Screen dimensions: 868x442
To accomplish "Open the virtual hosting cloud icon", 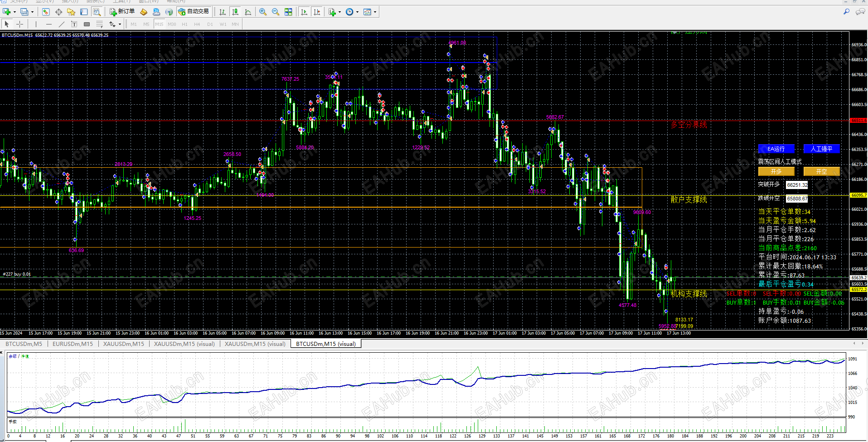I will pyautogui.click(x=156, y=12).
